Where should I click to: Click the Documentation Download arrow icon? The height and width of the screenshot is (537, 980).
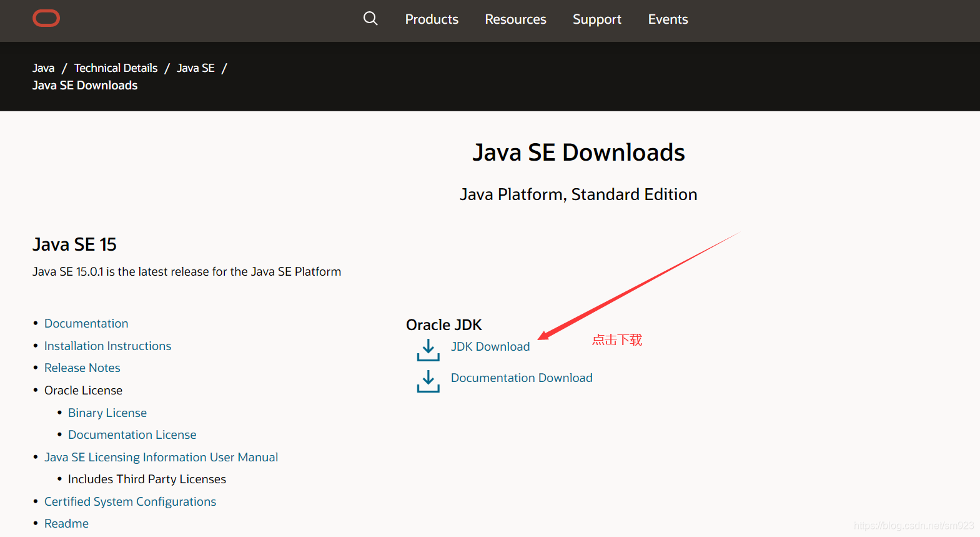tap(428, 381)
